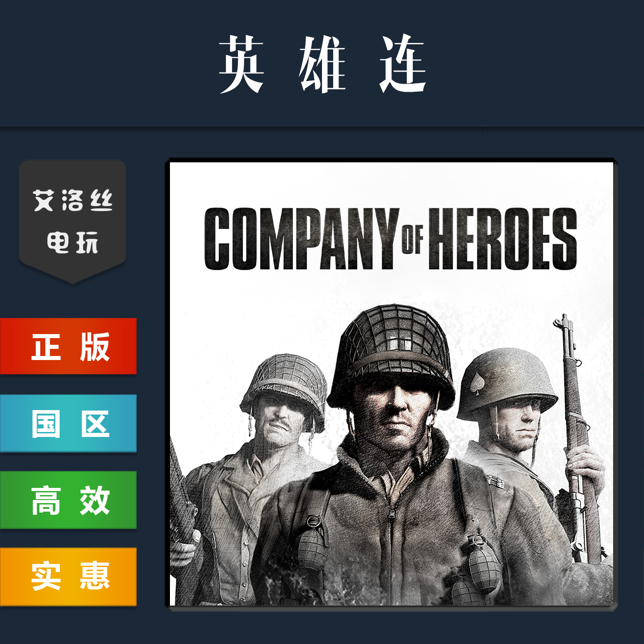Click the word COMPANY in the logo
The image size is (644, 644).
coord(301,239)
